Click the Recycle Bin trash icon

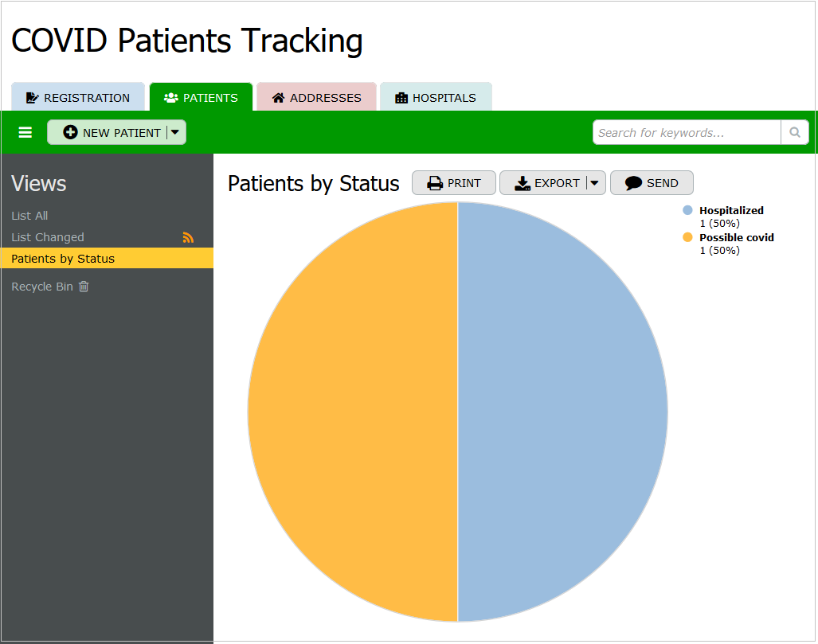point(84,287)
